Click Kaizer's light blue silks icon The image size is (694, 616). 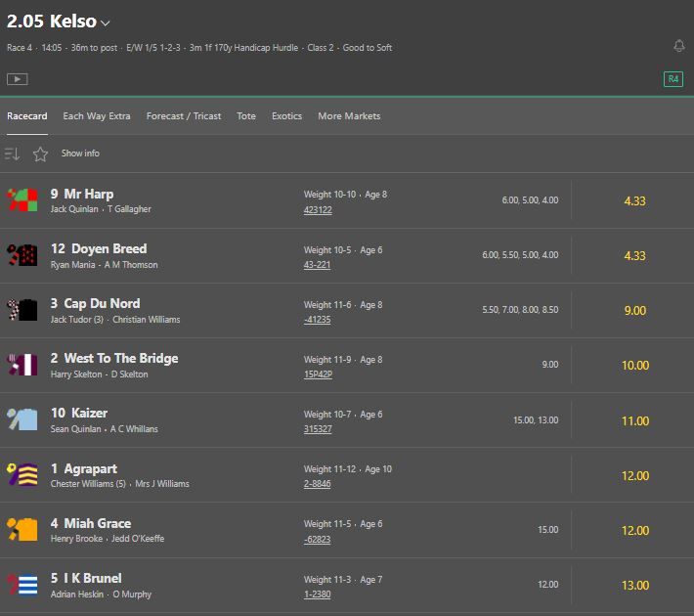tap(22, 420)
